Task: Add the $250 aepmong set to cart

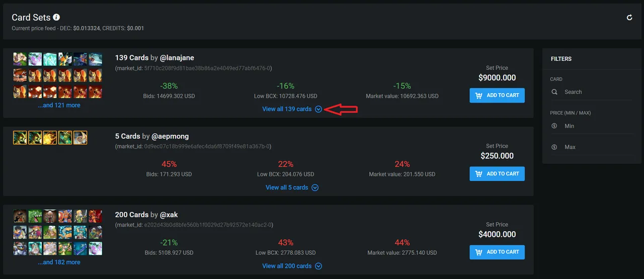Action: tap(497, 174)
